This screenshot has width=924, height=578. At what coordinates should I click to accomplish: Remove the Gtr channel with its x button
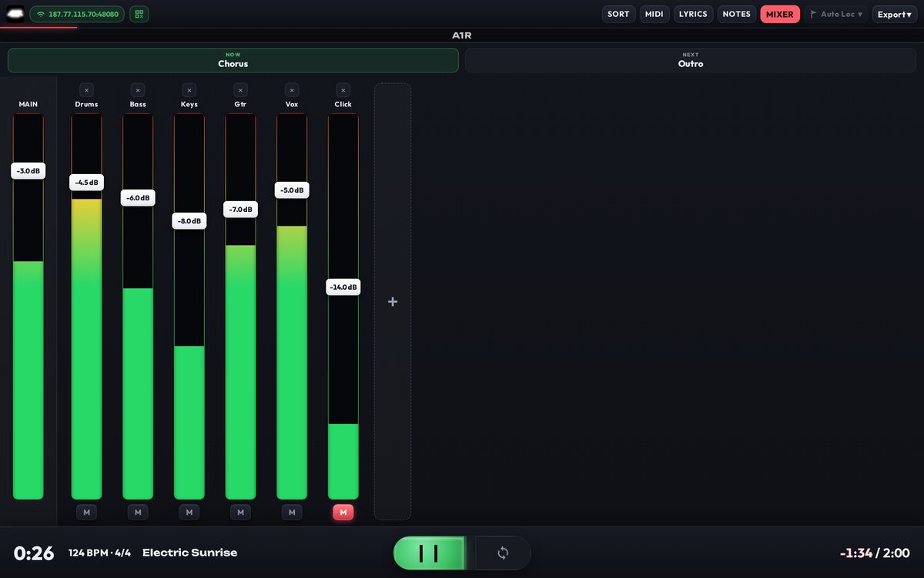pos(240,90)
